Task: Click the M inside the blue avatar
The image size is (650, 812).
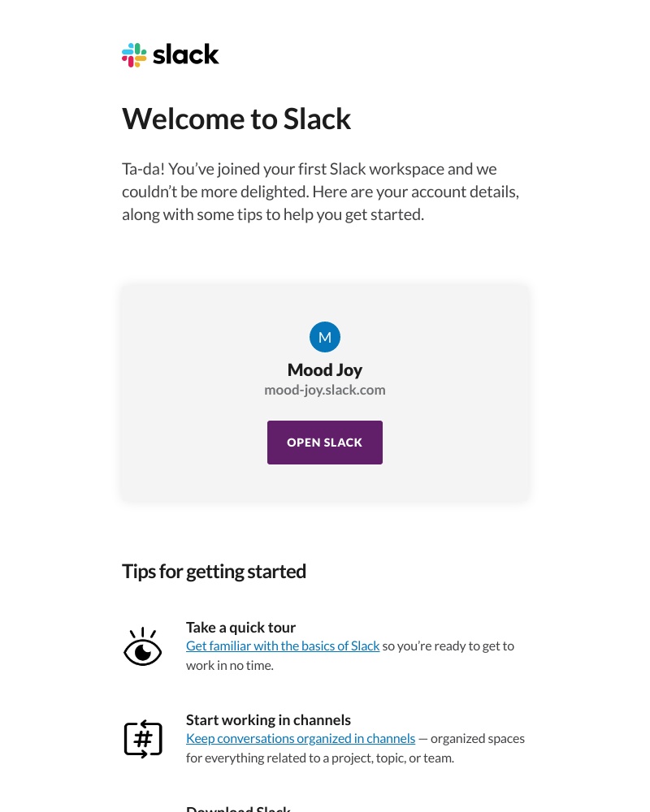Action: pos(325,337)
